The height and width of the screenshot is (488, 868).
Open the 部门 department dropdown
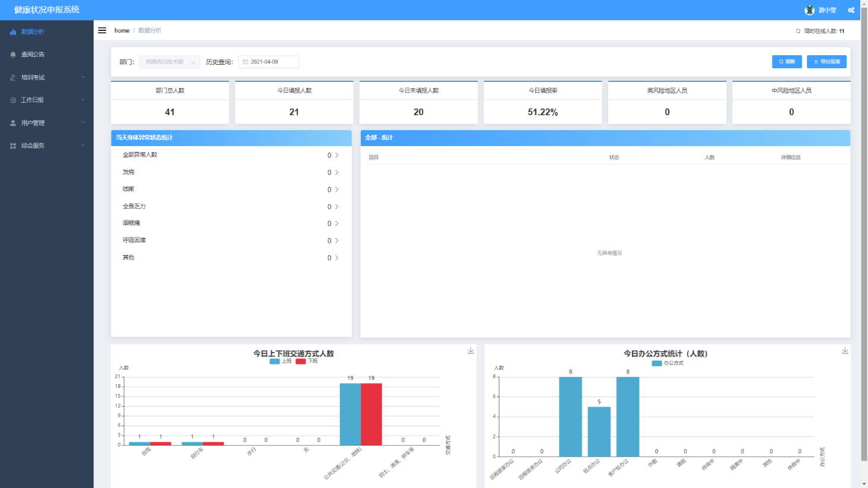click(170, 62)
